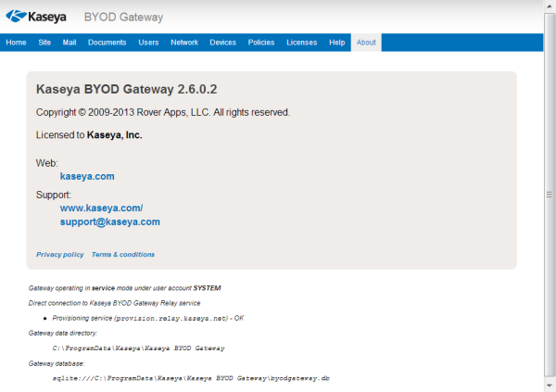The width and height of the screenshot is (556, 392).
Task: Go to the Licenses page
Action: coord(302,43)
